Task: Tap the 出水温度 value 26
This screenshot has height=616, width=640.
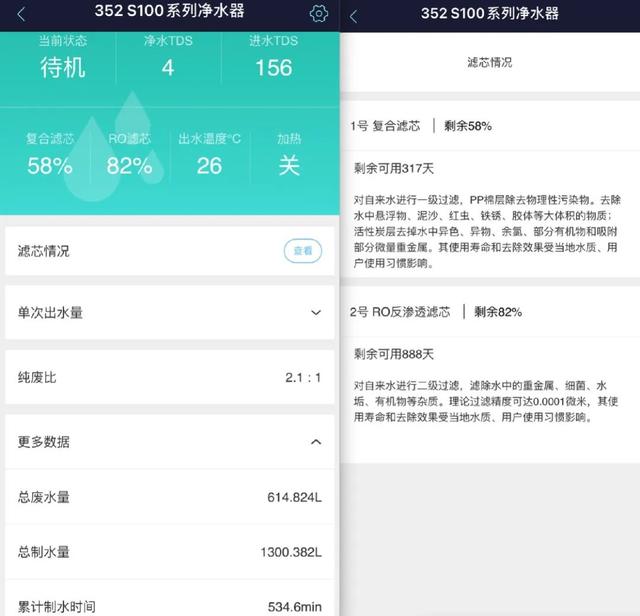Action: 209,166
